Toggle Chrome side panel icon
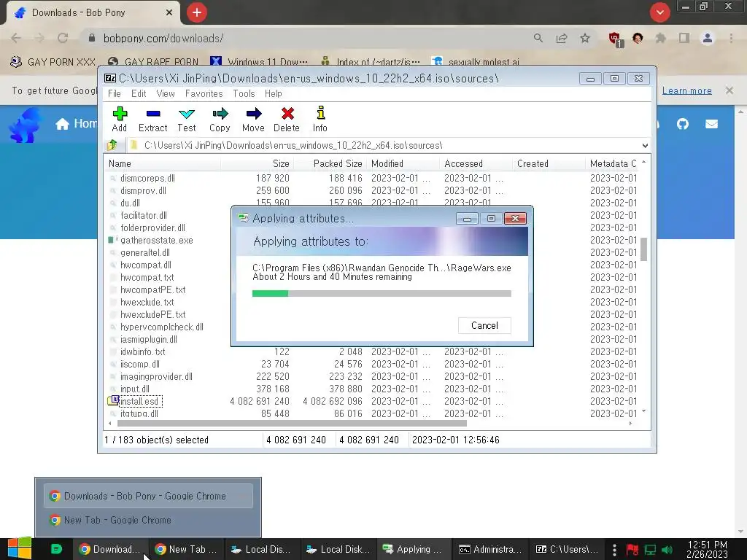Image resolution: width=747 pixels, height=560 pixels. 684,38
